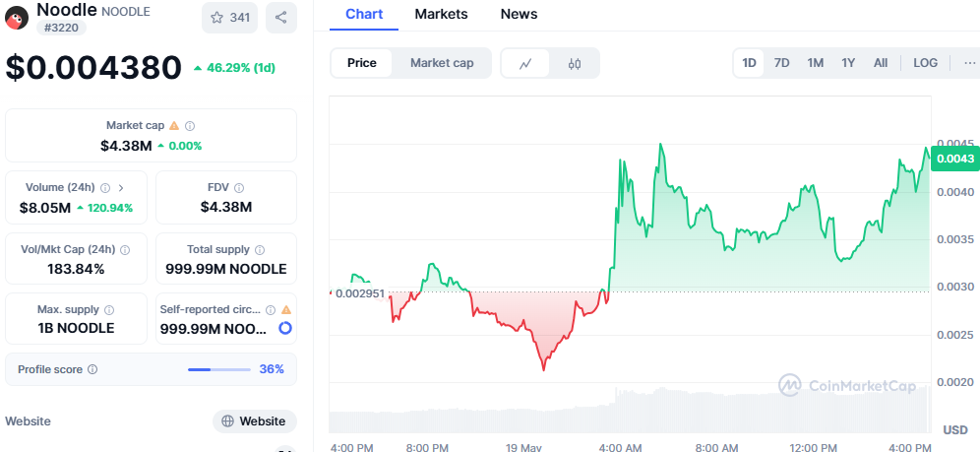980x452 pixels.
Task: Open the share icon button
Action: [281, 18]
